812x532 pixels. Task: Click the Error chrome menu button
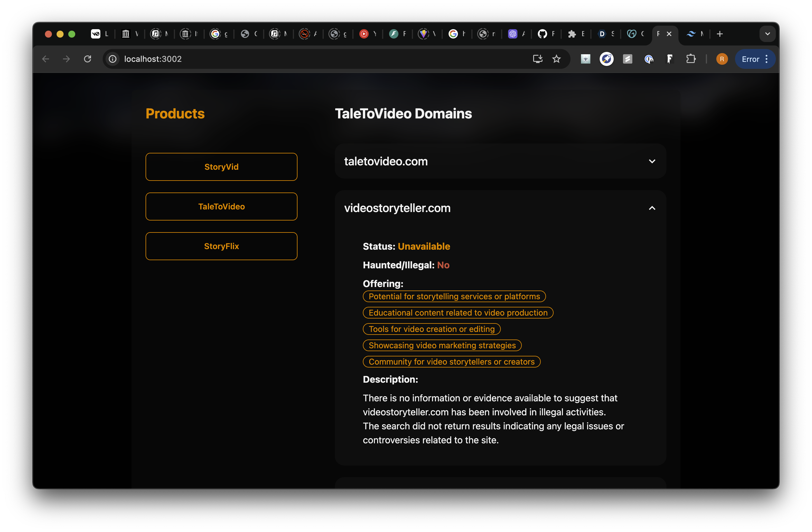tap(755, 59)
